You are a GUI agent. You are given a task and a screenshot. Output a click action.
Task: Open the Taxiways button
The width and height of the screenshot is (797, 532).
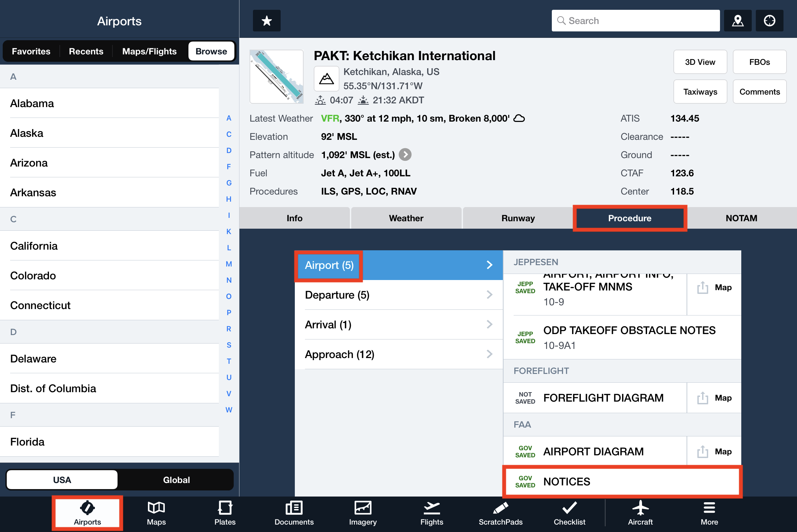click(x=700, y=92)
